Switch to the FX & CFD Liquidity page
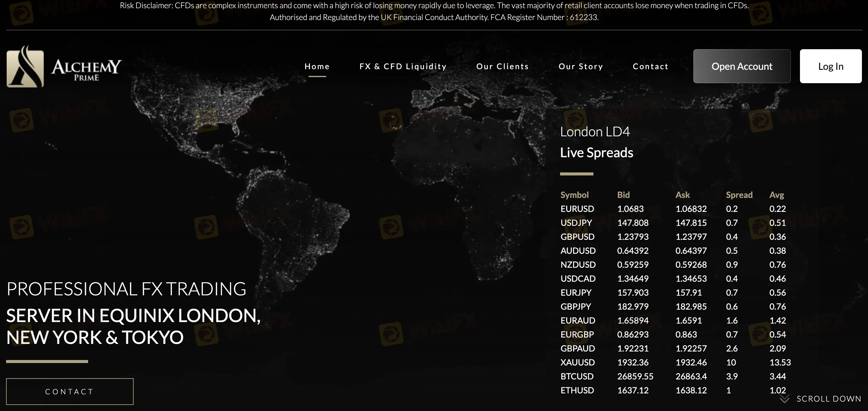This screenshot has width=868, height=411. click(x=403, y=66)
